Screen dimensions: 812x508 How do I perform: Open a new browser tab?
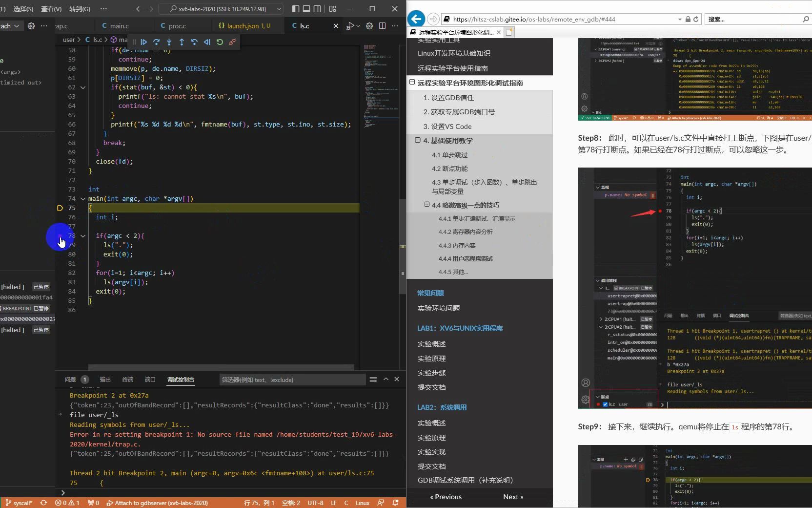pyautogui.click(x=509, y=32)
